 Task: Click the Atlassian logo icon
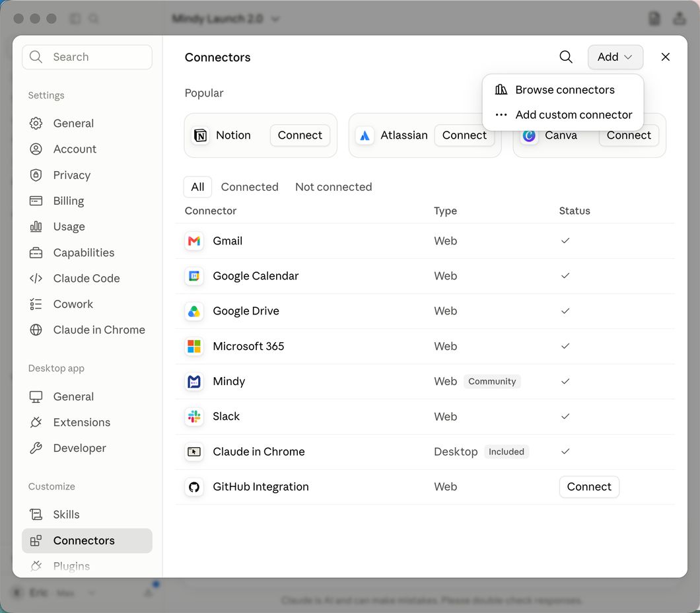pyautogui.click(x=365, y=135)
